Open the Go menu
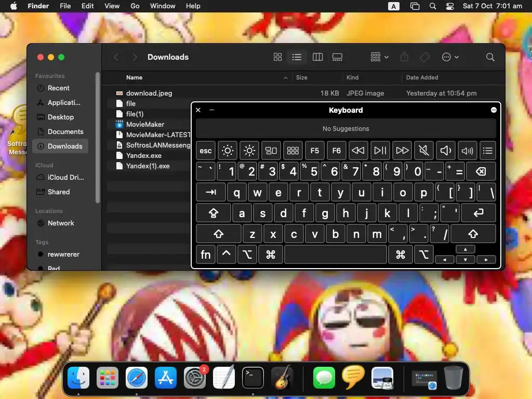The image size is (532, 399). click(x=135, y=6)
